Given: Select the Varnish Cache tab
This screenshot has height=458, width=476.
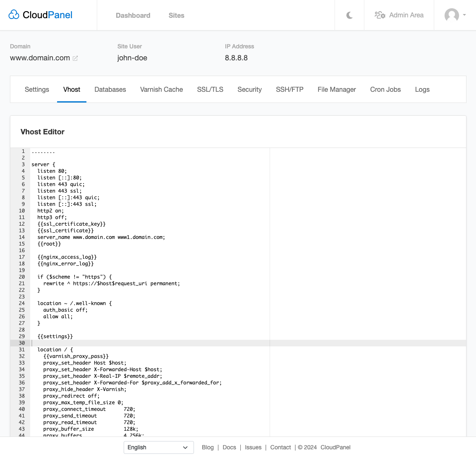Looking at the screenshot, I should (161, 89).
